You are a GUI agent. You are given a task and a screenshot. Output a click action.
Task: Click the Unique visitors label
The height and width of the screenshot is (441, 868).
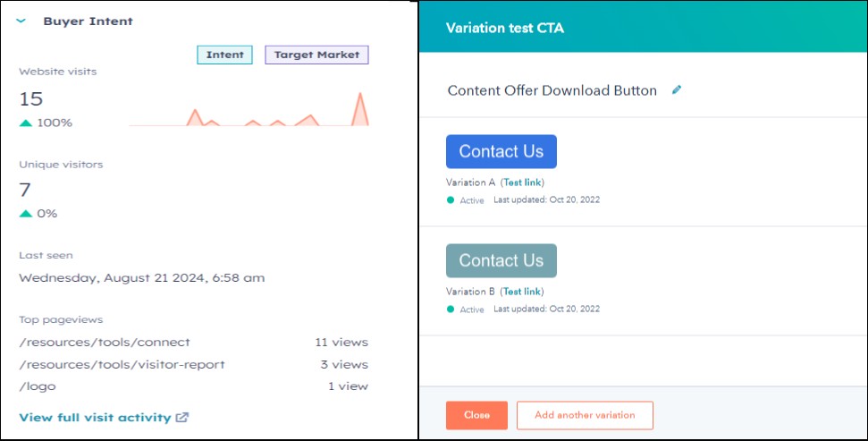click(x=61, y=165)
